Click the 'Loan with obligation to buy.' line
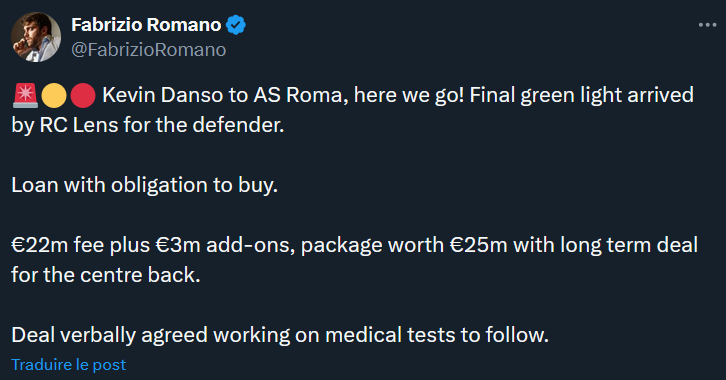The image size is (726, 380). click(x=144, y=185)
